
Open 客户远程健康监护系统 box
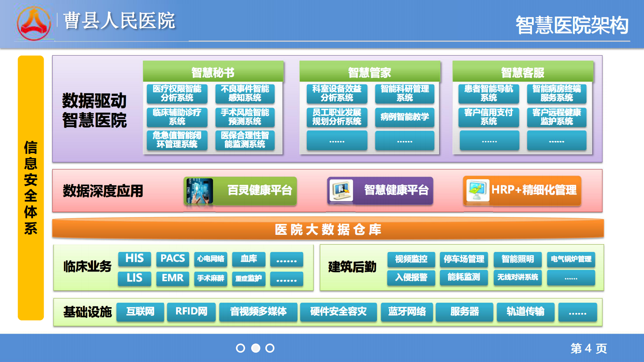point(557,117)
